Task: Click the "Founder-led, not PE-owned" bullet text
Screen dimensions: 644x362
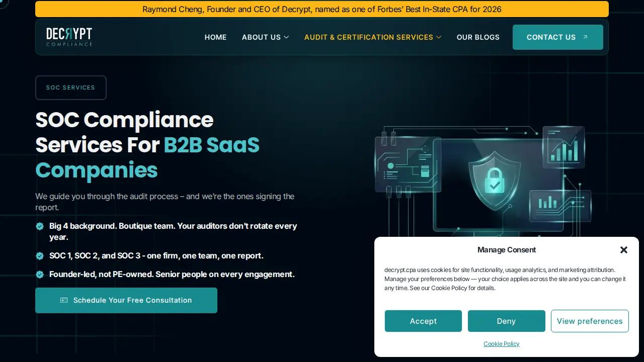Action: (172, 275)
